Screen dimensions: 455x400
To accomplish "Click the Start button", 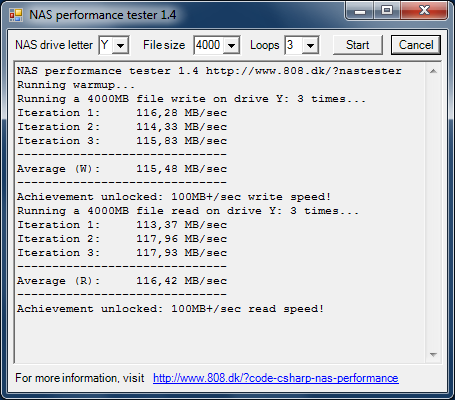I will pyautogui.click(x=358, y=45).
